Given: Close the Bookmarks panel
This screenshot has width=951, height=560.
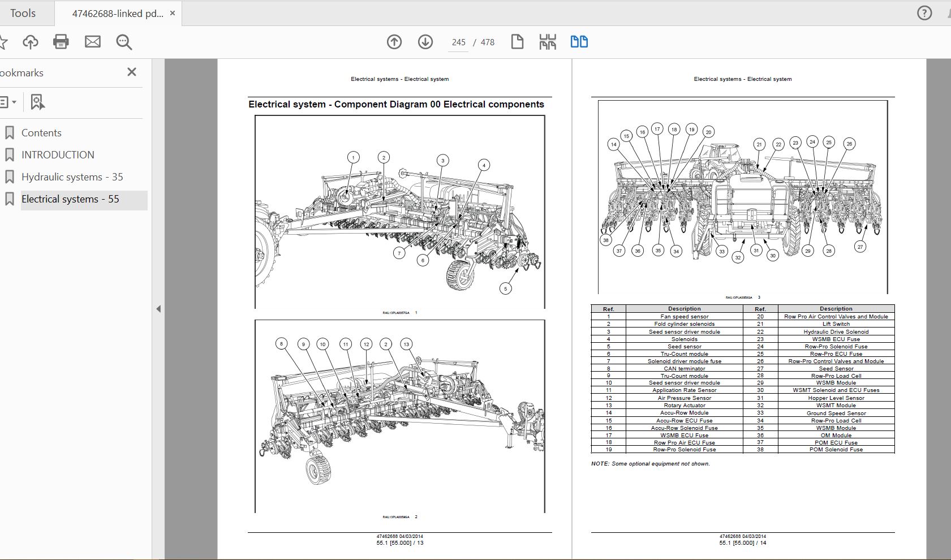Looking at the screenshot, I should click(x=132, y=72).
